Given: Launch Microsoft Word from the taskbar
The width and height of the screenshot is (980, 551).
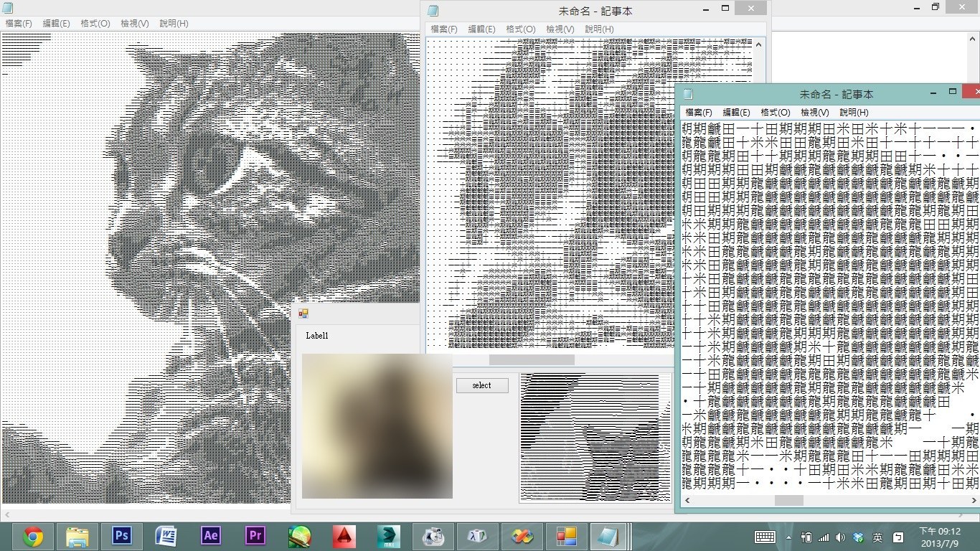Looking at the screenshot, I should click(166, 537).
